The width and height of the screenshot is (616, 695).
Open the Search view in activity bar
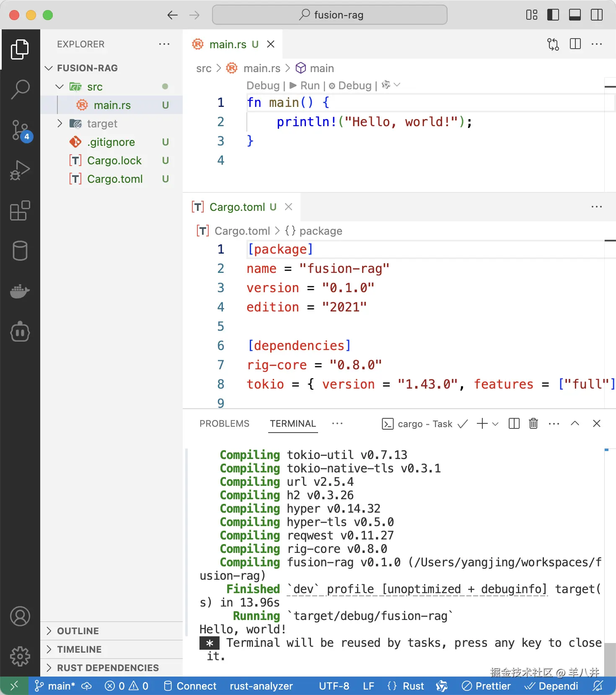click(x=20, y=89)
